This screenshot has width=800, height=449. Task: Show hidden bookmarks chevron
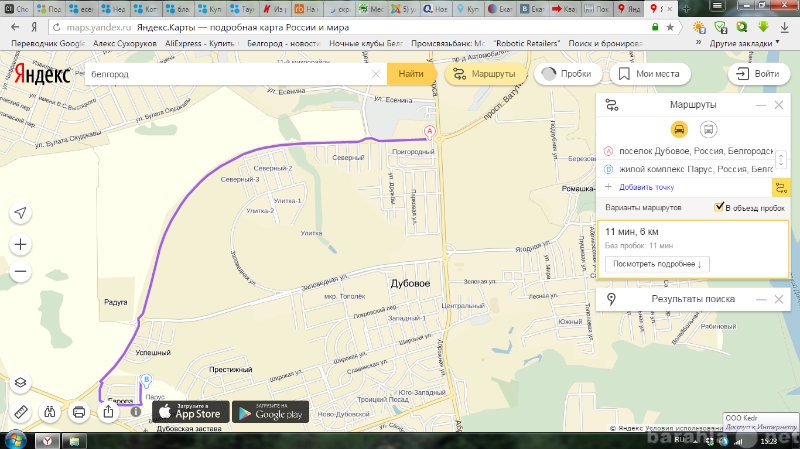[x=698, y=43]
